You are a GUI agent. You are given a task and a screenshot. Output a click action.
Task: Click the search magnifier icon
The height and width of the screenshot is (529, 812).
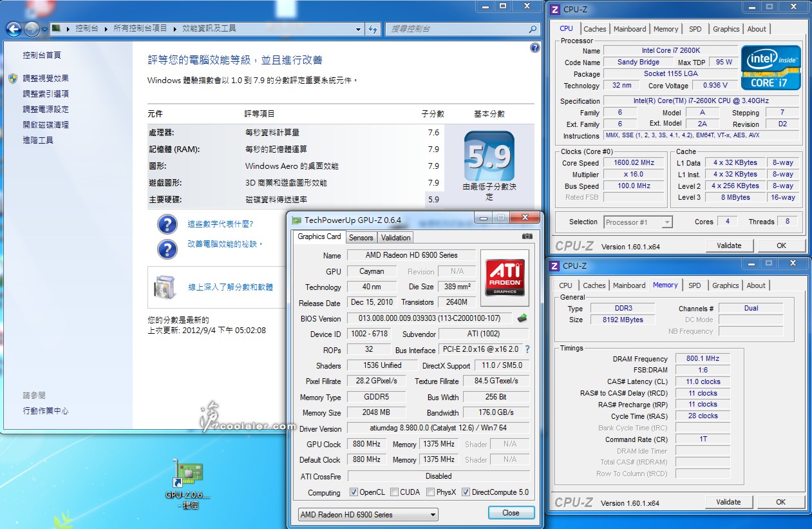pos(533,29)
